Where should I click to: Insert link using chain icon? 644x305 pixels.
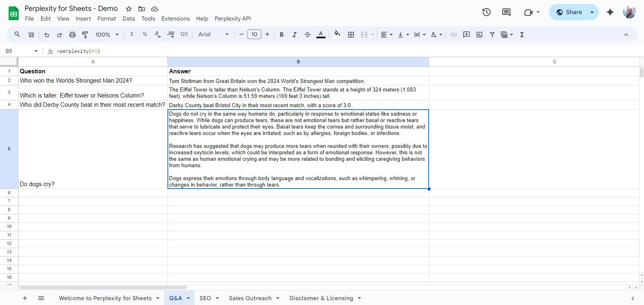point(454,35)
